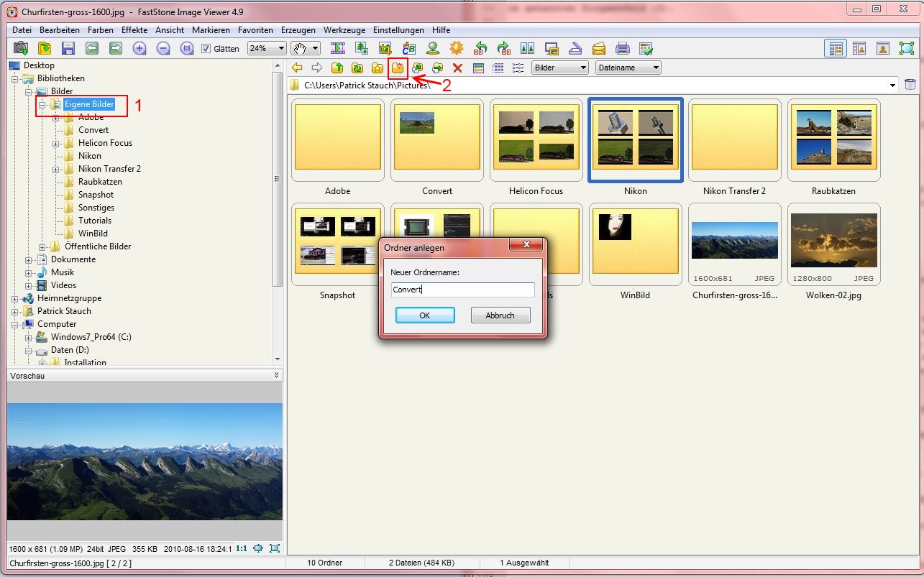Click the acquire-from-camera toolbar icon
Screen dimensions: 924x577
click(x=22, y=48)
